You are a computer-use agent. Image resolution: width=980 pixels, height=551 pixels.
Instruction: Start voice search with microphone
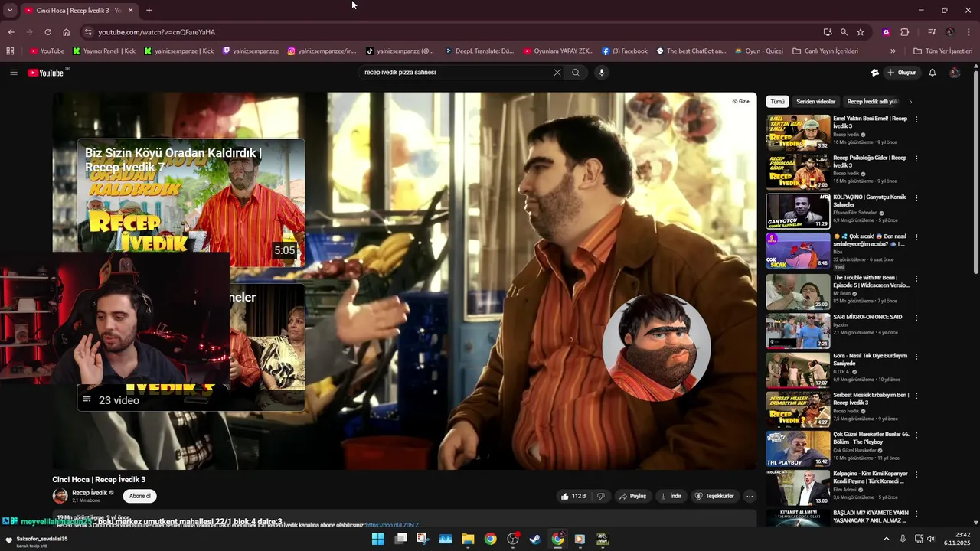[601, 73]
